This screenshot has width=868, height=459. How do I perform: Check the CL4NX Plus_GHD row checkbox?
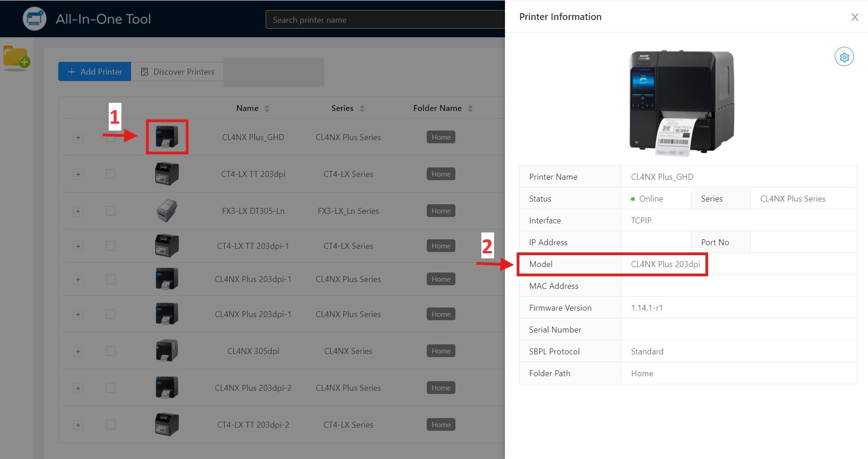pos(111,137)
